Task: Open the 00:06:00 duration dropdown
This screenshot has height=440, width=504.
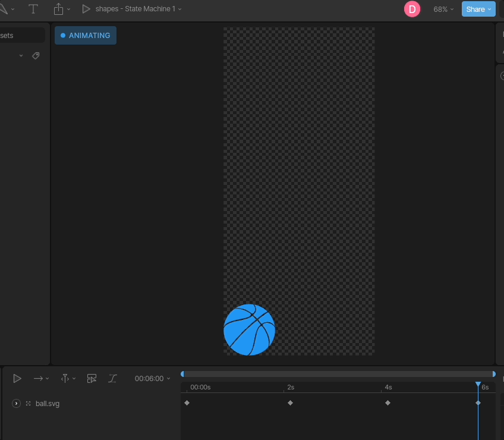Action: 152,379
